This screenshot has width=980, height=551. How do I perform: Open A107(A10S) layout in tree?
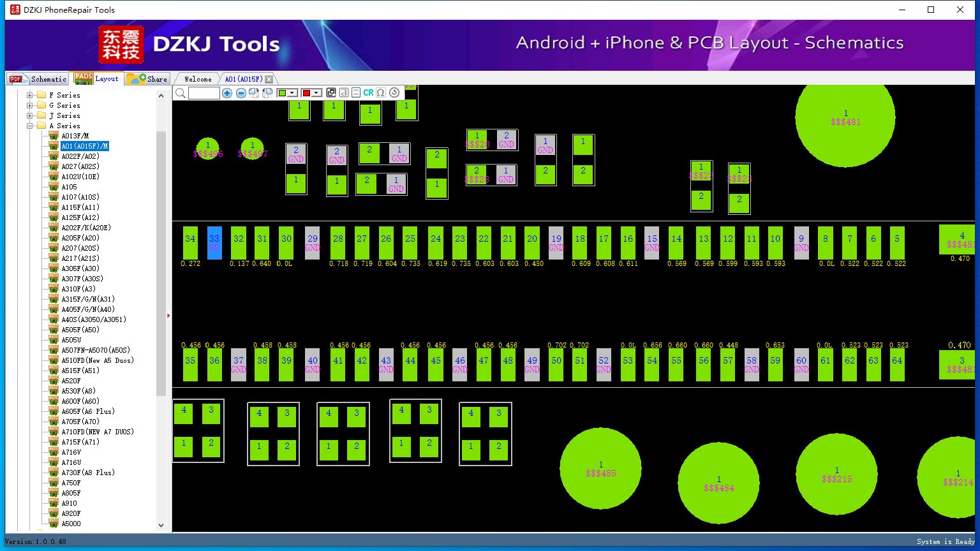(80, 197)
